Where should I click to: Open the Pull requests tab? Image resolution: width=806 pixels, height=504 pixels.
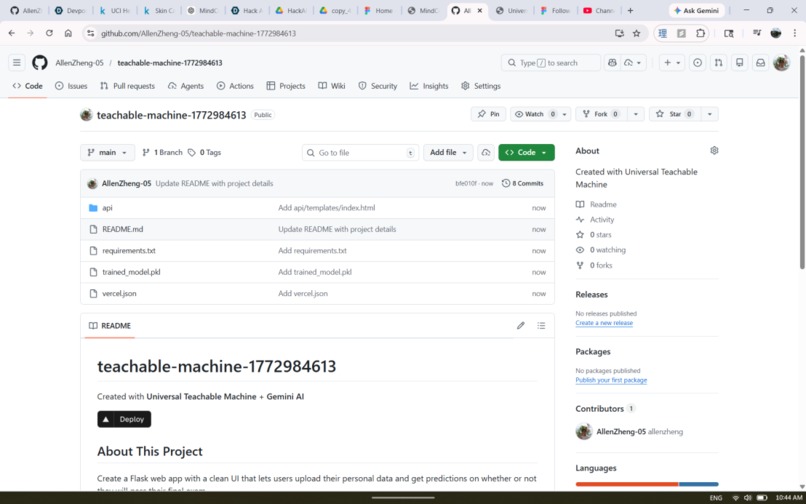click(x=127, y=86)
